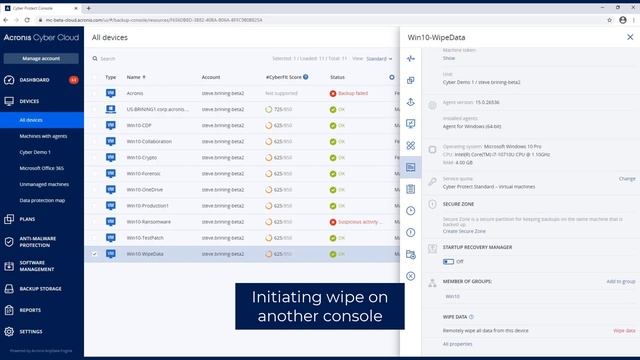Uncheck the Win10-WipeData row checkbox
The width and height of the screenshot is (640, 360).
click(x=95, y=254)
